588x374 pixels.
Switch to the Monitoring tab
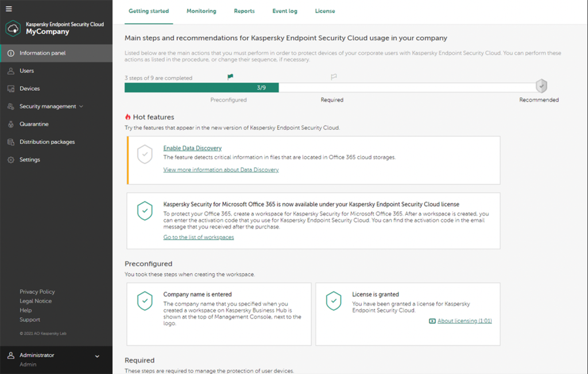click(202, 11)
